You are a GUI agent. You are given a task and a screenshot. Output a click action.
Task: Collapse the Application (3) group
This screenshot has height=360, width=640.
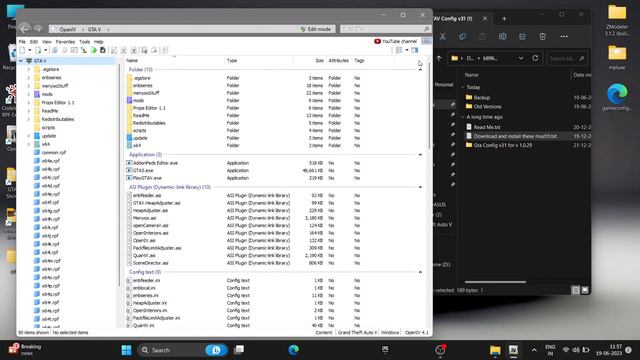(420, 155)
